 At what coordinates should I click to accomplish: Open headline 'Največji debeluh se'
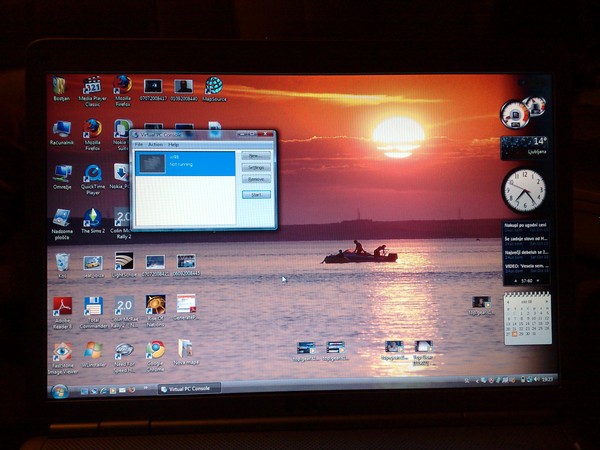pos(526,254)
